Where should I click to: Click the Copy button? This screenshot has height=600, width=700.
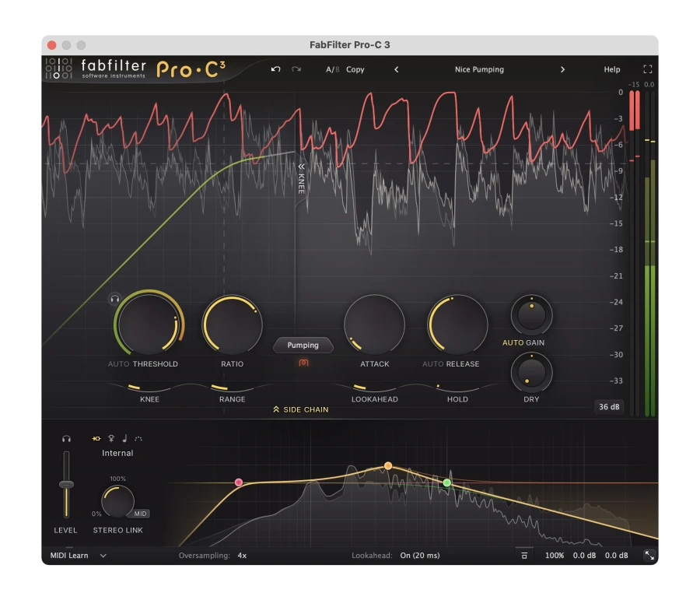coord(355,69)
